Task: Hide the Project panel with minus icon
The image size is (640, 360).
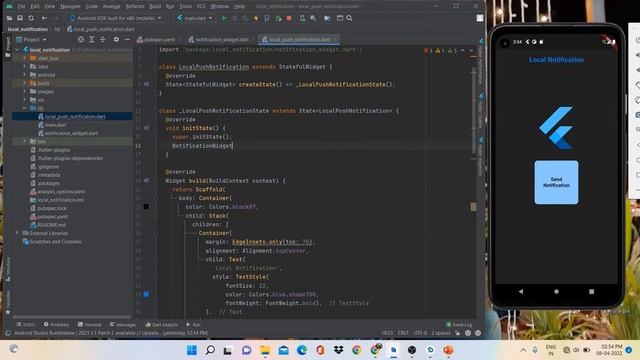Action: [127, 39]
